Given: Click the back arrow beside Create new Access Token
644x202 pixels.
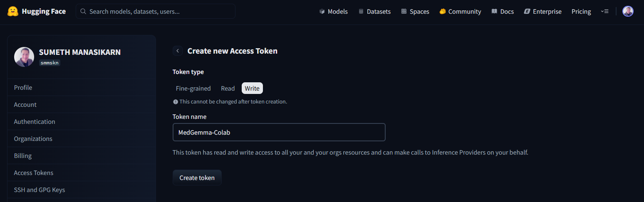Looking at the screenshot, I should point(178,51).
